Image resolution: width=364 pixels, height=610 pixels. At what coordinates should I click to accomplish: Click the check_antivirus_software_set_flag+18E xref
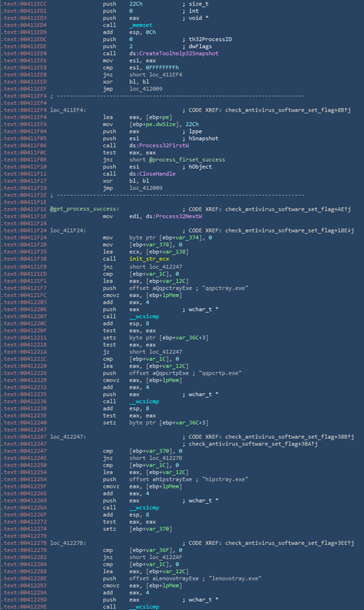290,230
